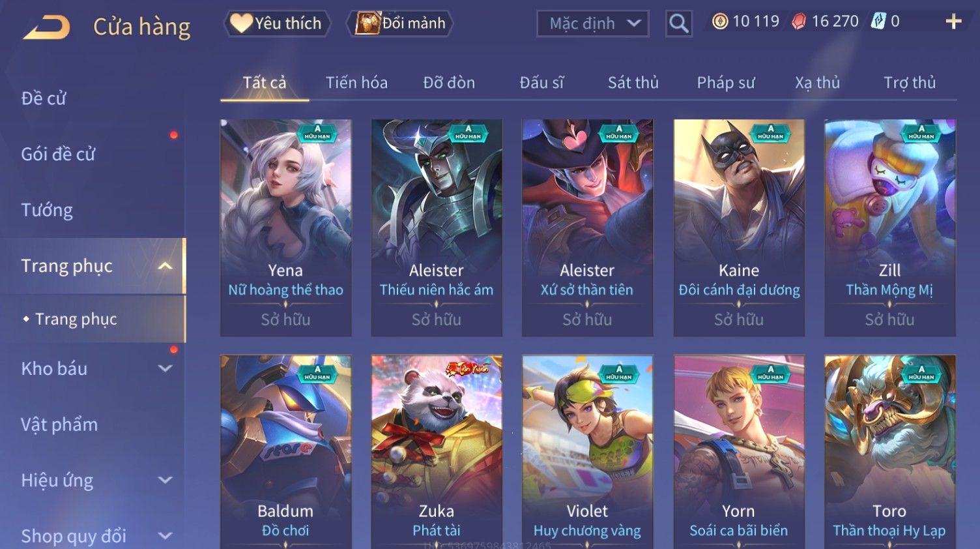
Task: Select the Yena Nữ hoàng thể thao skin
Action: coord(285,228)
